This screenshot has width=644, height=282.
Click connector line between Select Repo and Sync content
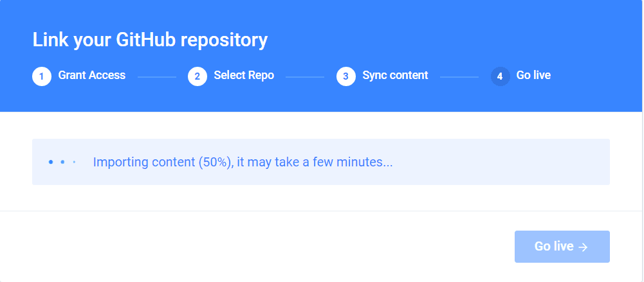click(305, 77)
